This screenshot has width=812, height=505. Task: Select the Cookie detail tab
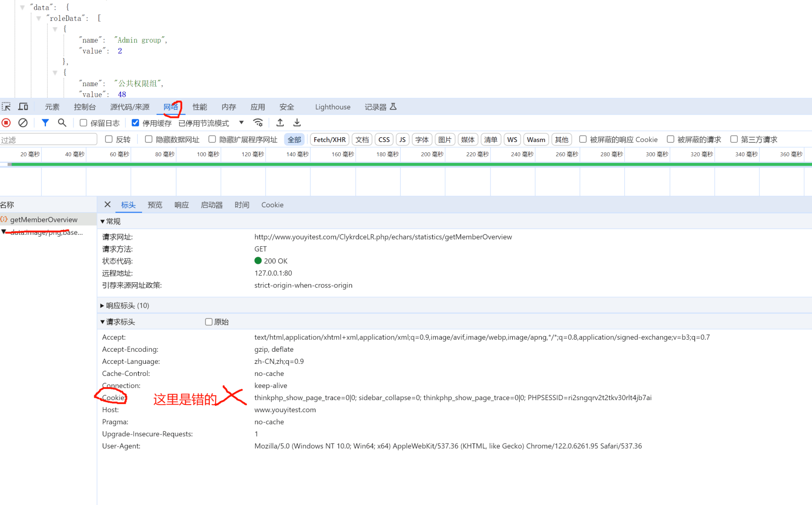pyautogui.click(x=272, y=205)
